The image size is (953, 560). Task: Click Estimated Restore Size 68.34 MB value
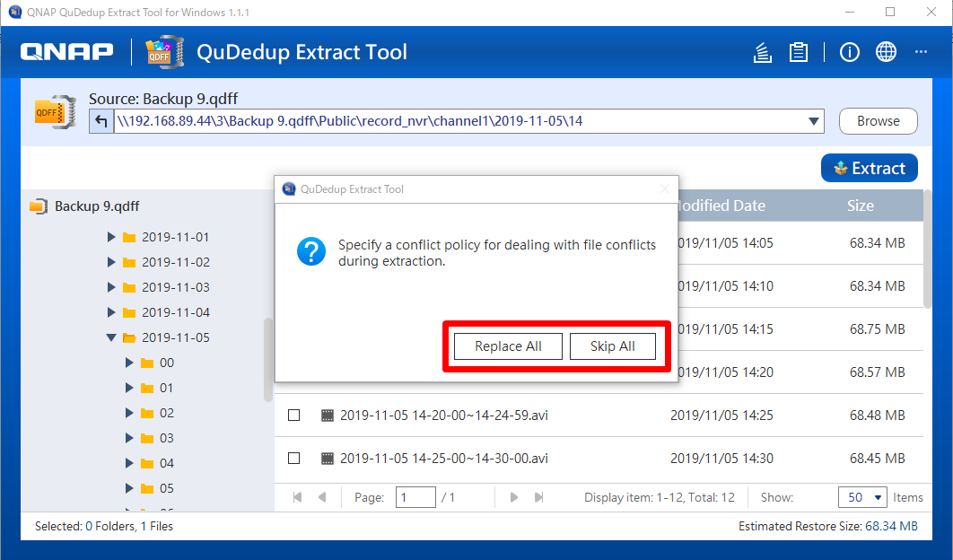click(891, 527)
